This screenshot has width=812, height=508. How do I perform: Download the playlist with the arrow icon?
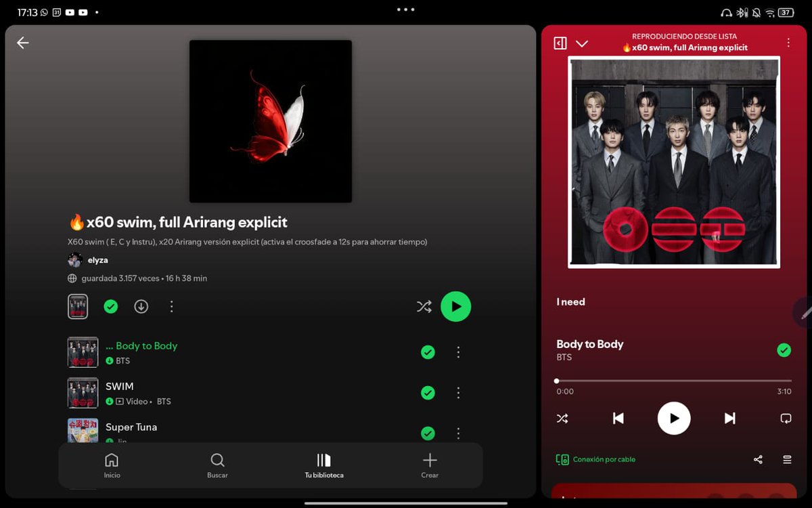pos(141,307)
